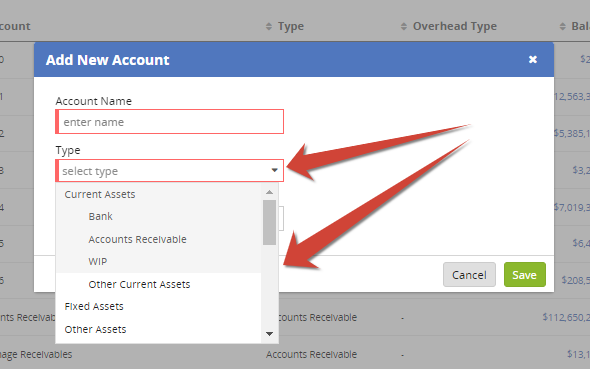Choose Bank from the type list

[x=100, y=217]
